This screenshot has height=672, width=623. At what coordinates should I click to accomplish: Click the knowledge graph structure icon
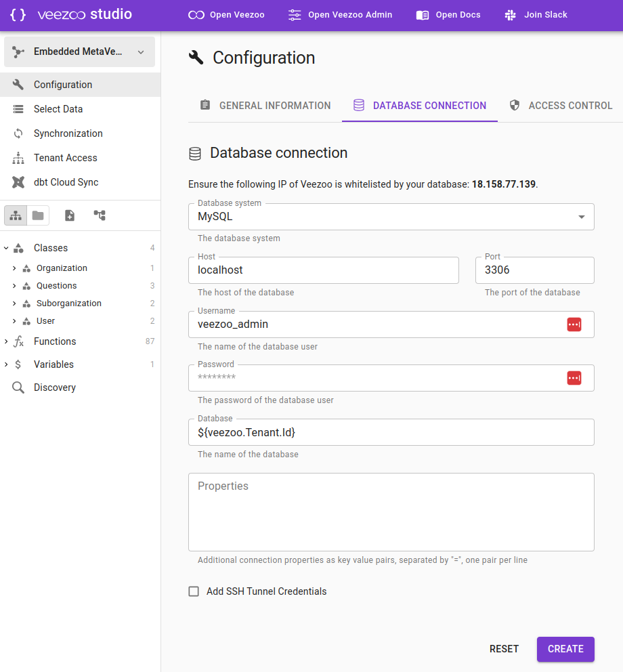100,215
